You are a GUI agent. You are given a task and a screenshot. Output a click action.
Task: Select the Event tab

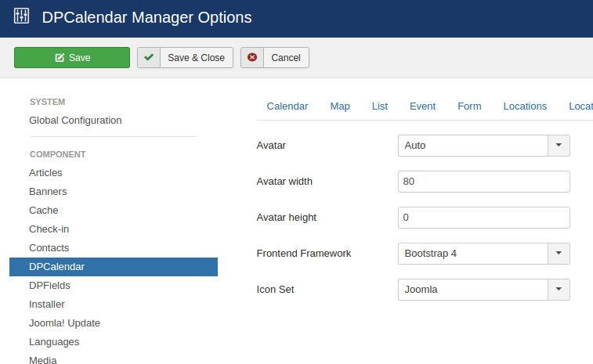[x=422, y=106]
